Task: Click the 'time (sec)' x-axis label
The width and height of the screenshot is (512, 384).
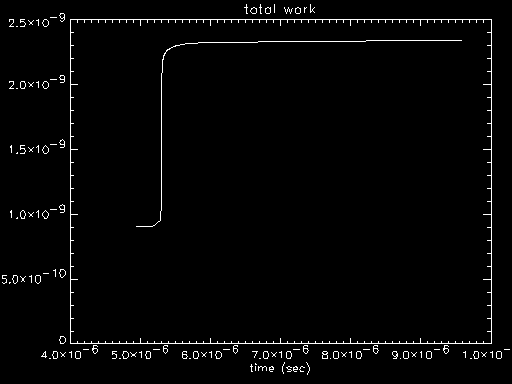Action: (280, 368)
